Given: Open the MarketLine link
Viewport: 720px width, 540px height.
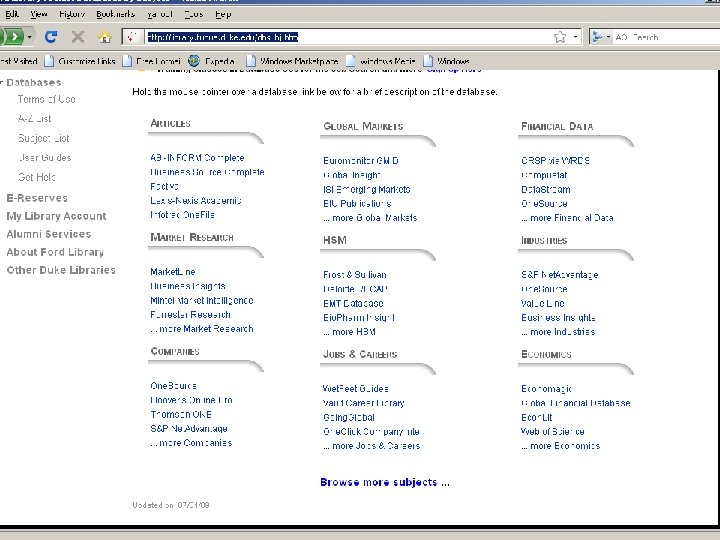Looking at the screenshot, I should point(173,271).
